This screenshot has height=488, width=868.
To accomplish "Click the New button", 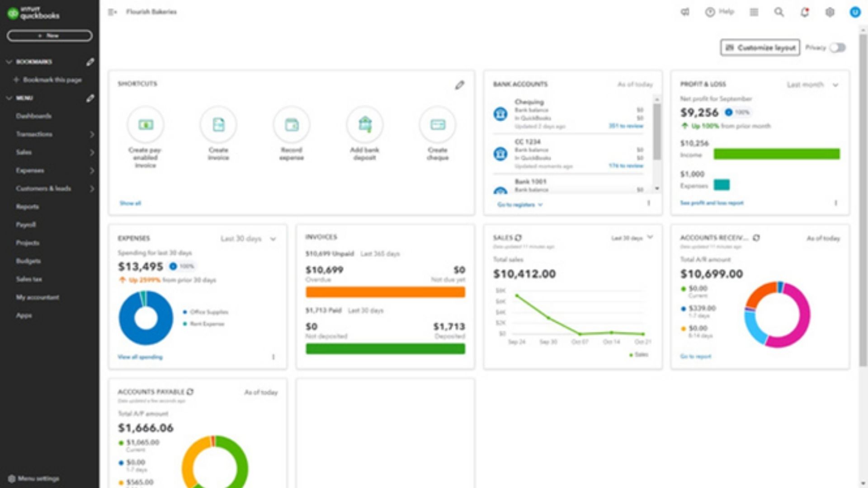I will click(x=50, y=36).
